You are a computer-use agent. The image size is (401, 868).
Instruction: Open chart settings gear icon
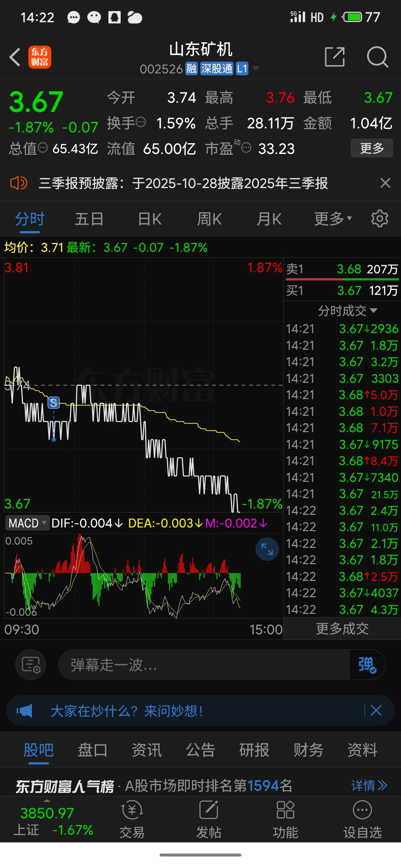[379, 218]
